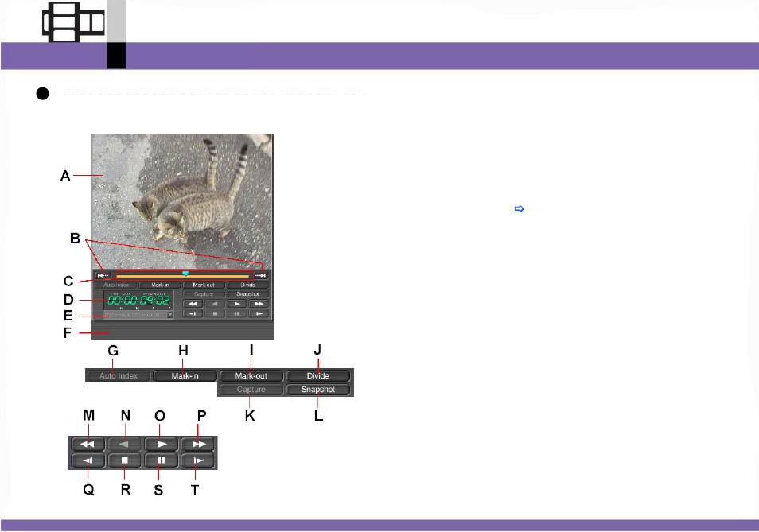
Task: Click play button in the enlarged playback controls
Action: [162, 444]
